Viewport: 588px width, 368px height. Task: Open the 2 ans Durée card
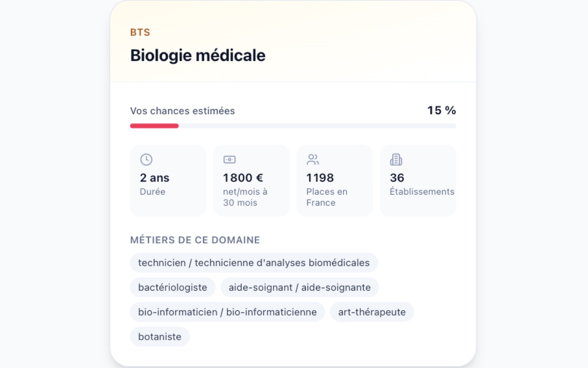point(168,181)
